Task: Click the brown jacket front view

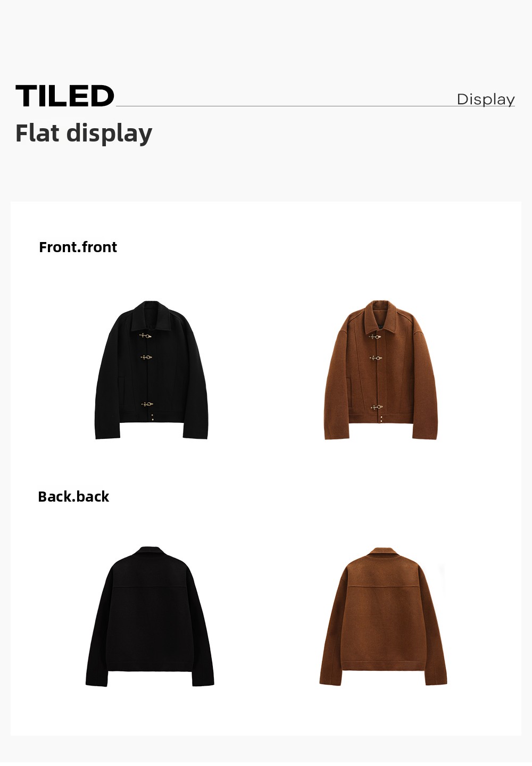Action: [x=380, y=370]
